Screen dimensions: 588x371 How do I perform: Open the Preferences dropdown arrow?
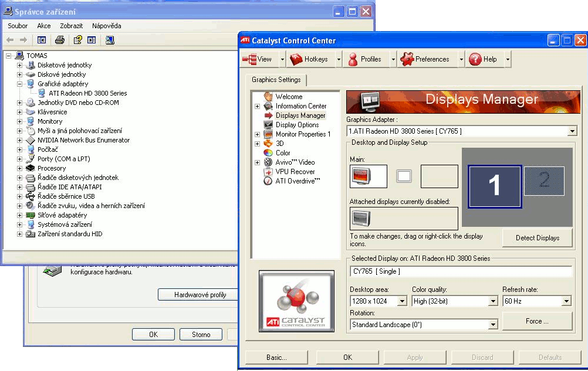461,59
